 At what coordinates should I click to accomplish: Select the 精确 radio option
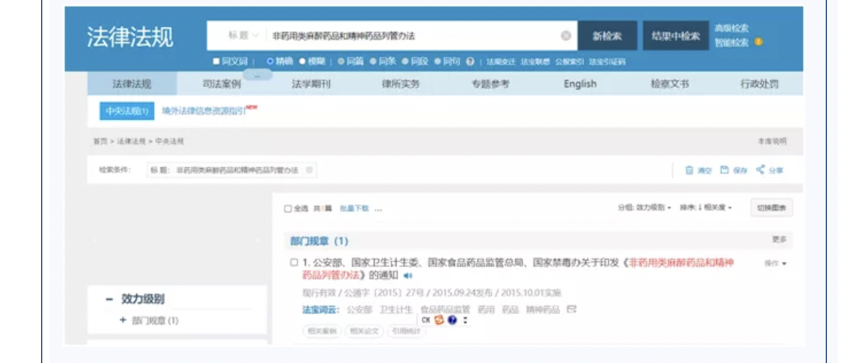click(270, 61)
